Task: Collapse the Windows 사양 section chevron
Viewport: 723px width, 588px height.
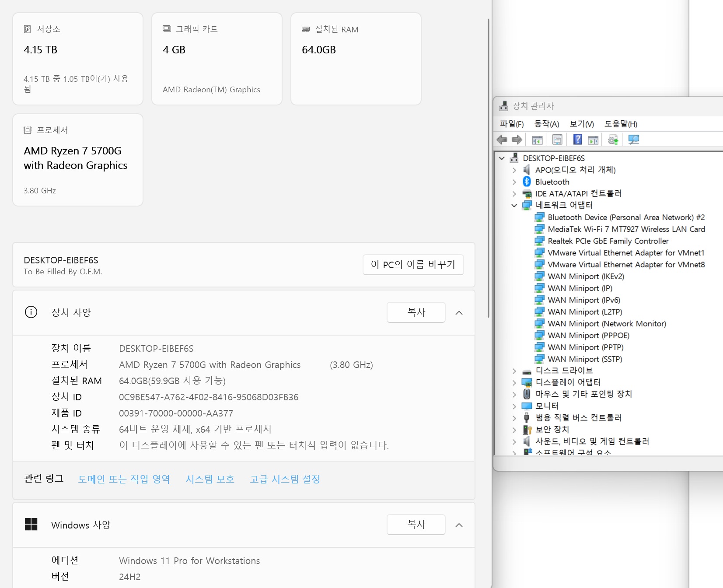Action: [x=459, y=525]
